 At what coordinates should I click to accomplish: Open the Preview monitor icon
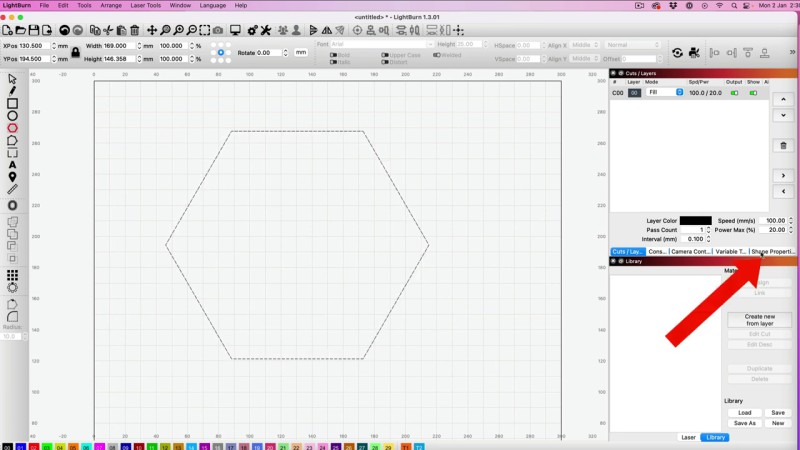236,31
